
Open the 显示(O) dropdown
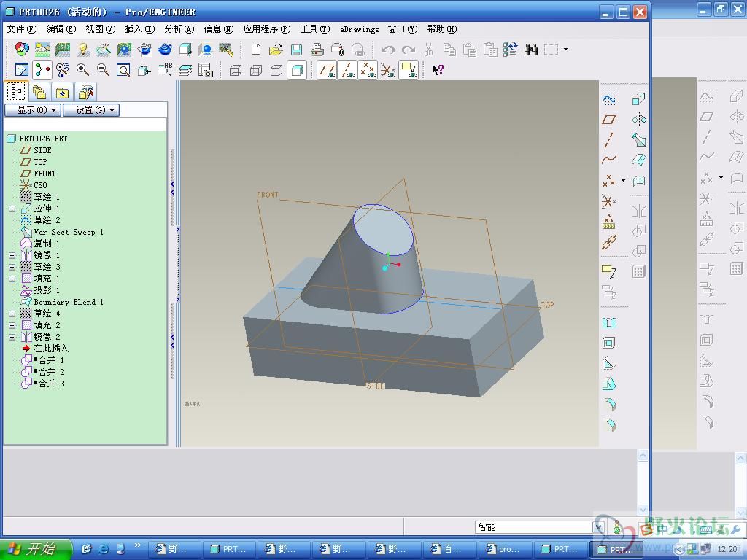[33, 110]
